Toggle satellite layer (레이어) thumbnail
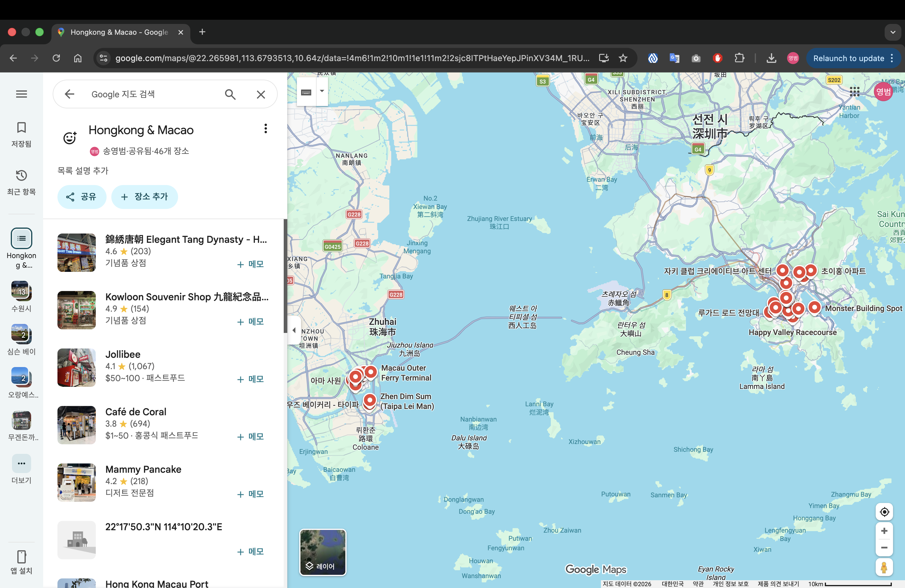Screen dimensions: 905x588 322,552
